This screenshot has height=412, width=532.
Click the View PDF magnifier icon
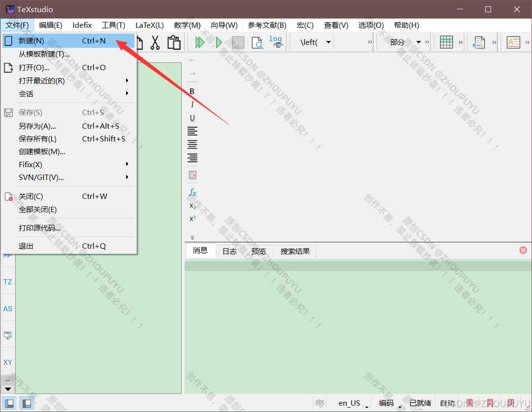(257, 42)
